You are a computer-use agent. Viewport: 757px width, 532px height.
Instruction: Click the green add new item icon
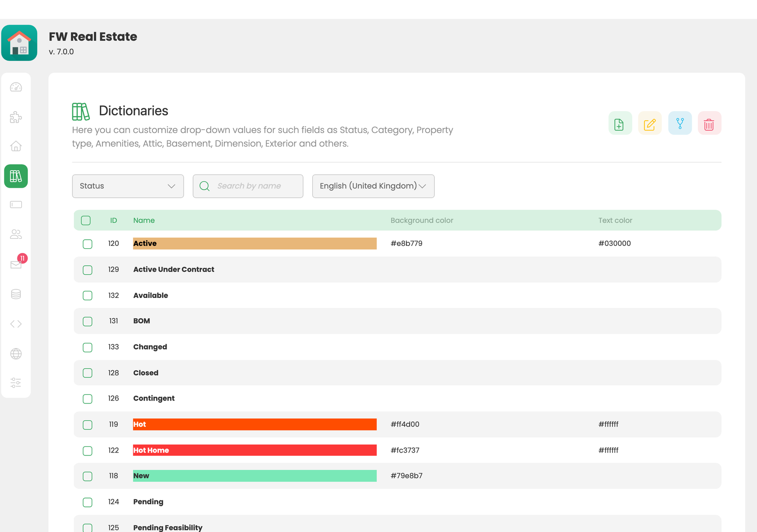[x=620, y=123]
